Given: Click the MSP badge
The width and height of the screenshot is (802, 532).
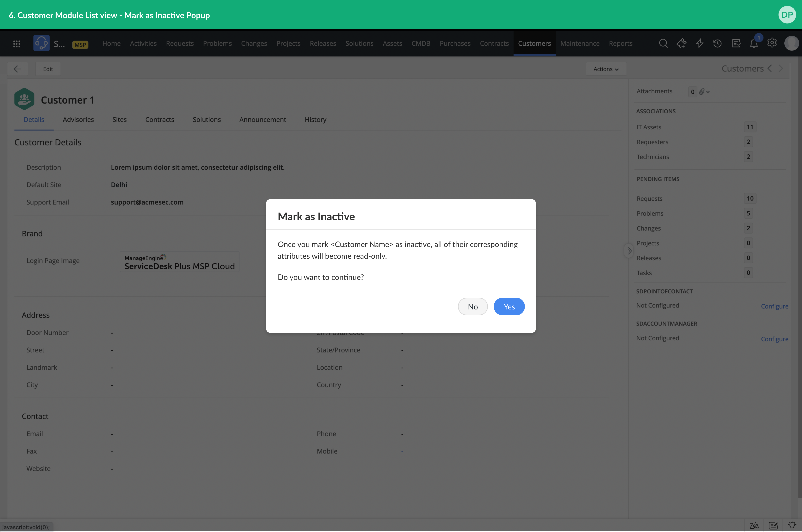Looking at the screenshot, I should click(x=80, y=45).
